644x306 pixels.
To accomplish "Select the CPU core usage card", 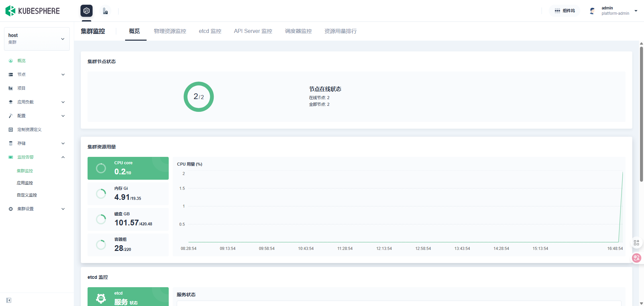I will 128,168.
